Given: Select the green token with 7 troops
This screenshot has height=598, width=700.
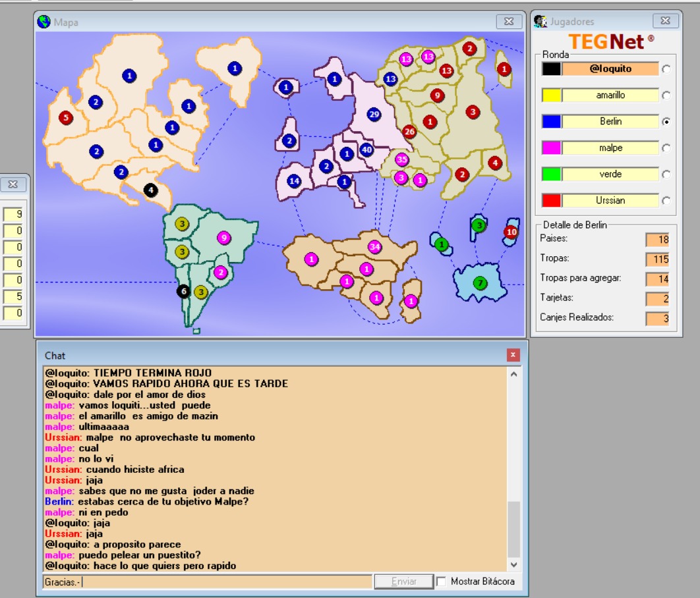Looking at the screenshot, I should point(481,283).
